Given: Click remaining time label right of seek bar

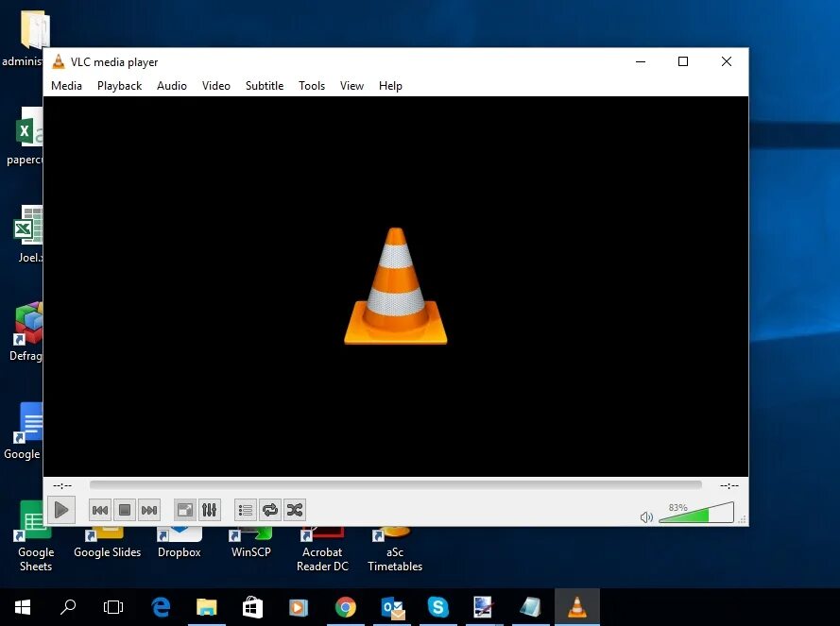Looking at the screenshot, I should pos(729,485).
